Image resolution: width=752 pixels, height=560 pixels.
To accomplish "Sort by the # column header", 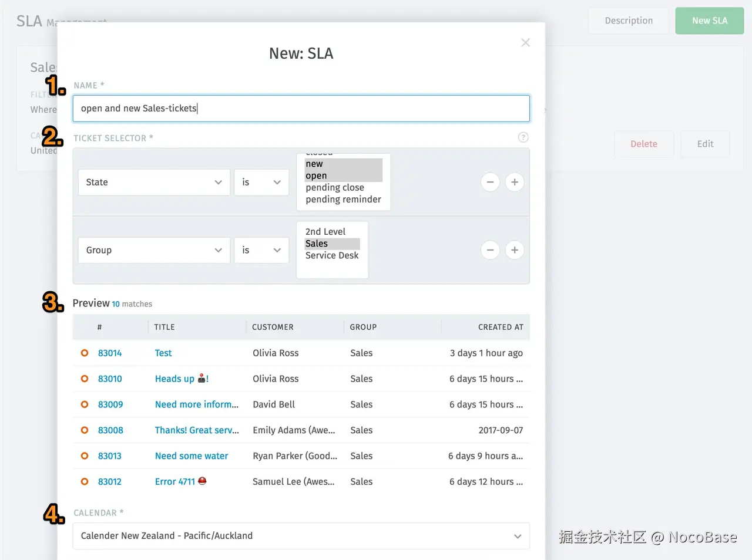I will 99,327.
